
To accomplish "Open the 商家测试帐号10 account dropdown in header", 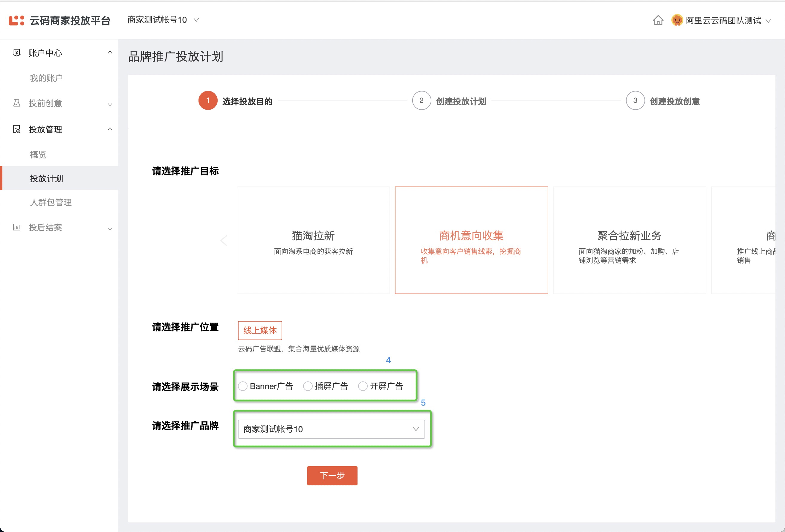I will point(163,20).
